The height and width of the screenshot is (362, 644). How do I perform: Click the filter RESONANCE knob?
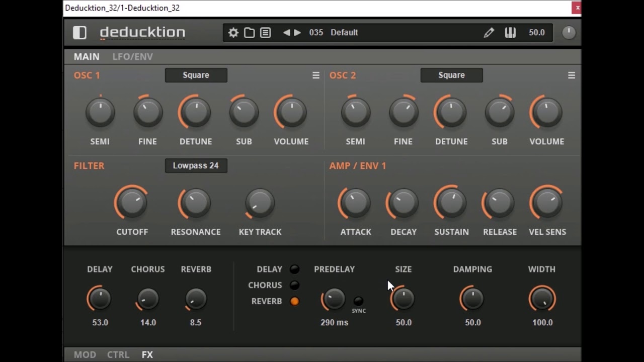click(x=195, y=203)
